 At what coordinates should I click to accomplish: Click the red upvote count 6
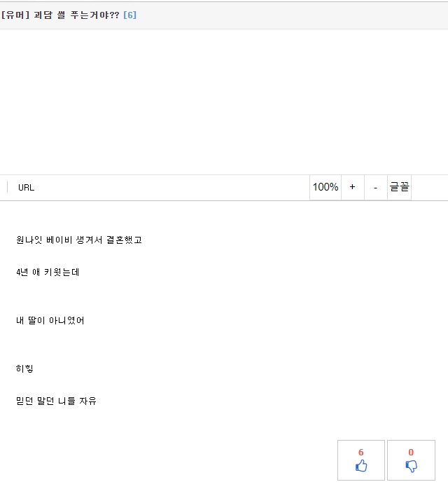click(361, 453)
